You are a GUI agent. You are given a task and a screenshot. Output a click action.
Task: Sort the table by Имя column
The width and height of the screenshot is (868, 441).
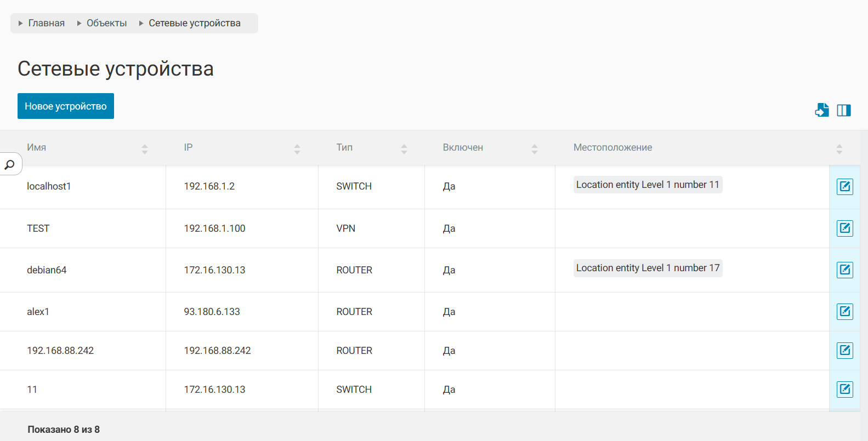145,148
